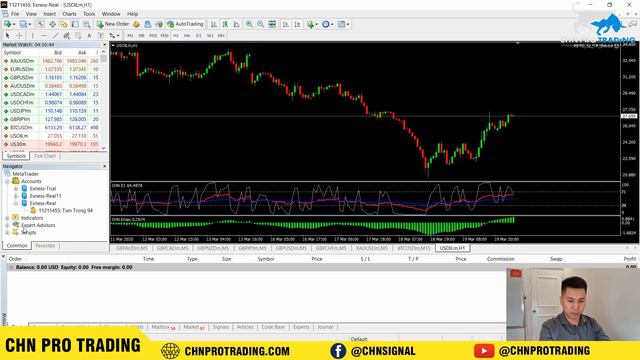This screenshot has height=360, width=640.
Task: Toggle chart auto scroll icon
Action: click(286, 24)
